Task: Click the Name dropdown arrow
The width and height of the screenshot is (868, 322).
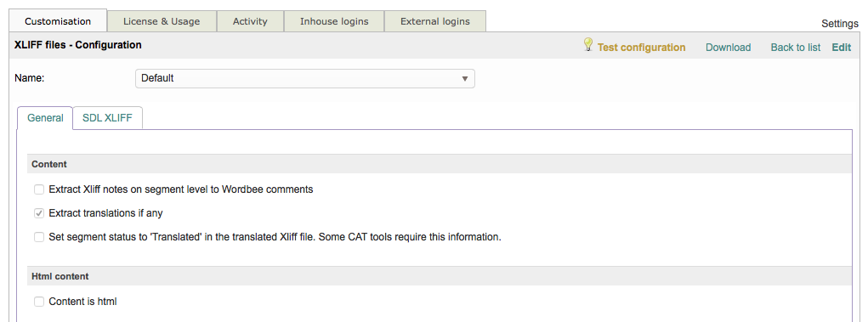Action: (465, 78)
